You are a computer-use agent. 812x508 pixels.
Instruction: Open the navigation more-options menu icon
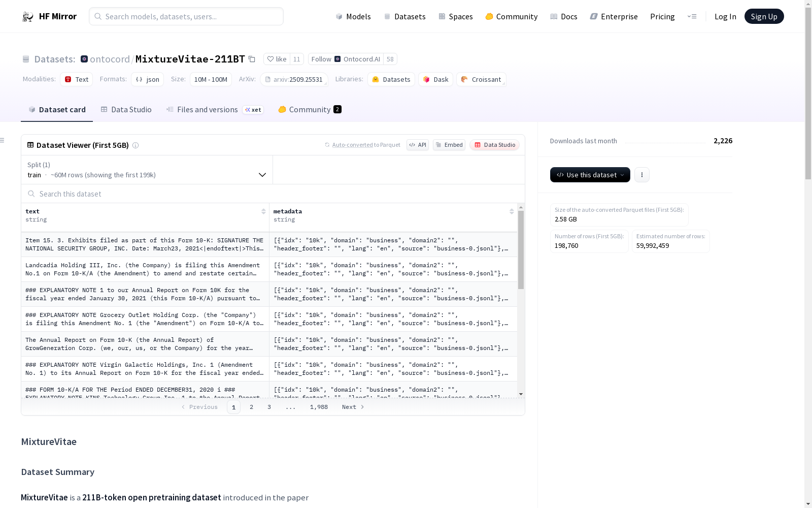click(692, 16)
